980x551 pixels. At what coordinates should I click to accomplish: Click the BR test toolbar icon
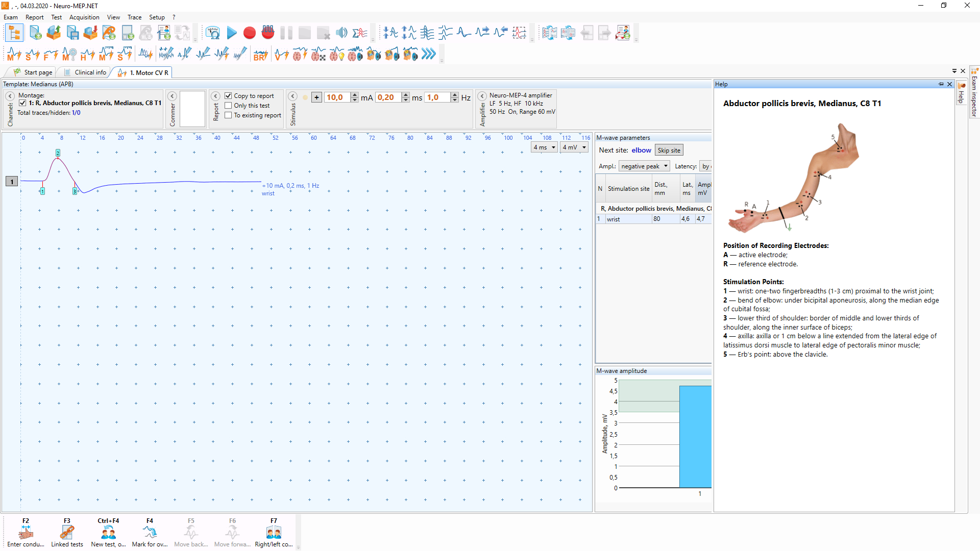(260, 54)
